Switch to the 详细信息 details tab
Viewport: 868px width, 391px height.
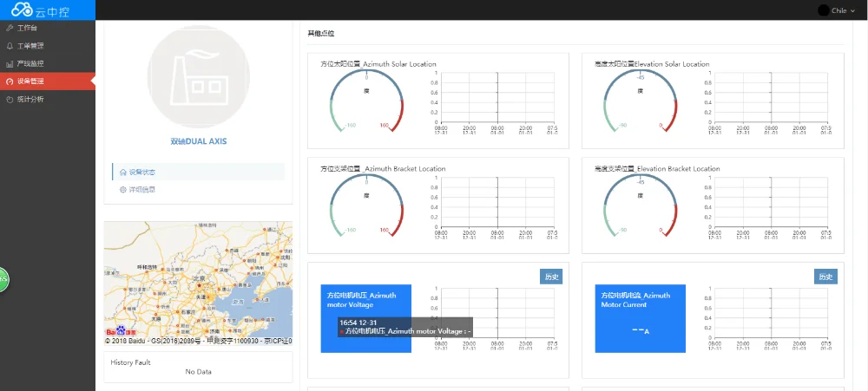coord(141,189)
